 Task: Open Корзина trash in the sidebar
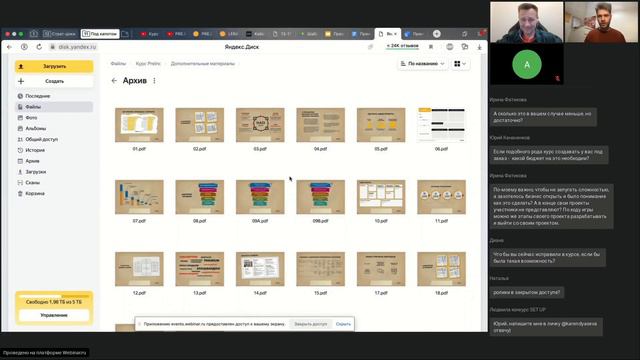[x=35, y=193]
